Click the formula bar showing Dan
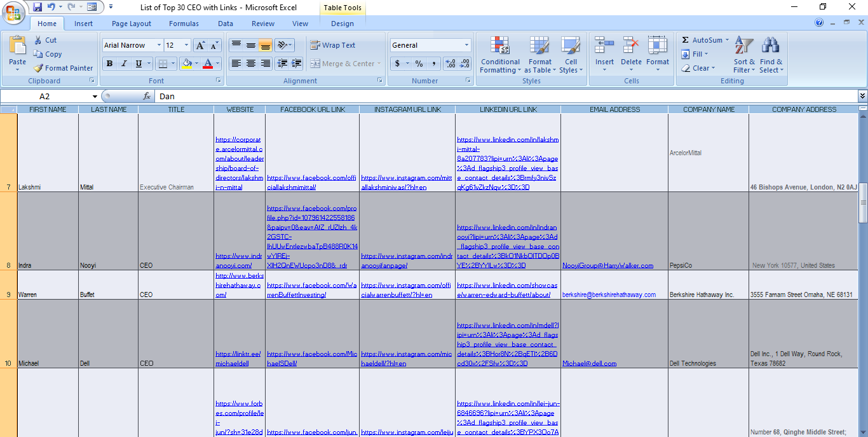 [505, 96]
